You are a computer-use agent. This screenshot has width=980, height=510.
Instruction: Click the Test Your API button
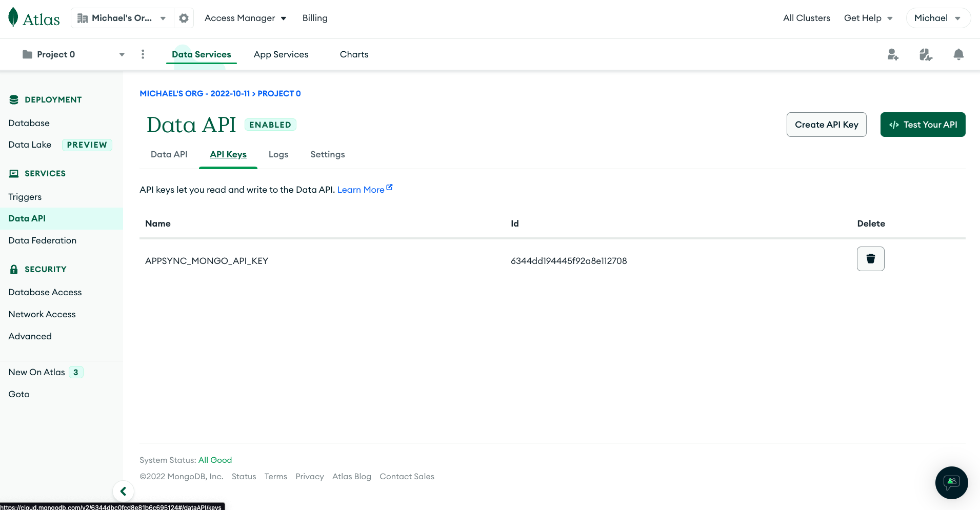pyautogui.click(x=923, y=125)
